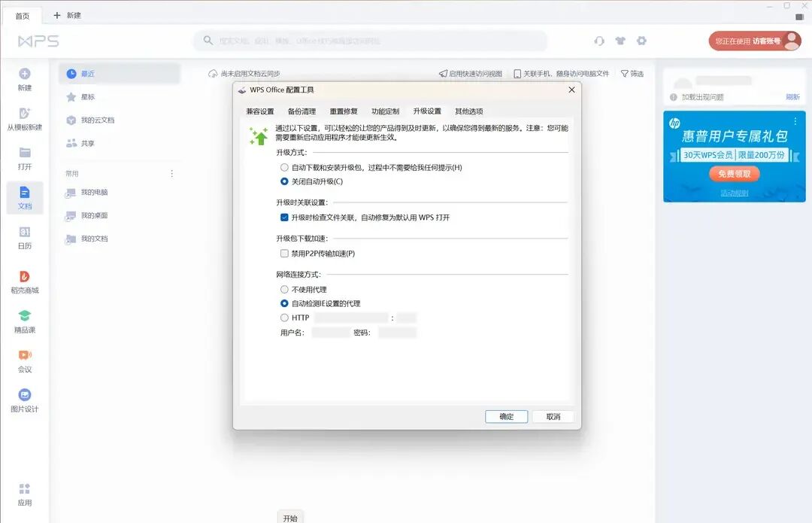Switch to the 首页 tab
The height and width of the screenshot is (523, 812).
click(x=23, y=16)
